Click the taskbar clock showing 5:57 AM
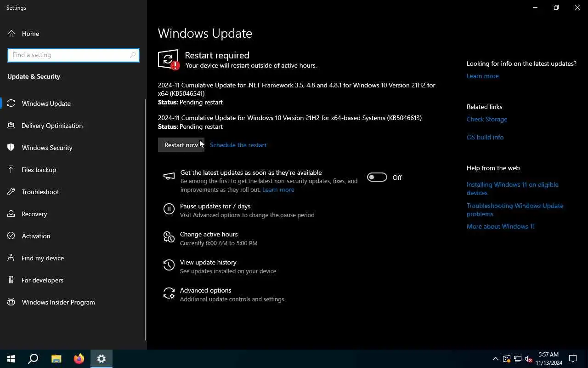 [549, 359]
